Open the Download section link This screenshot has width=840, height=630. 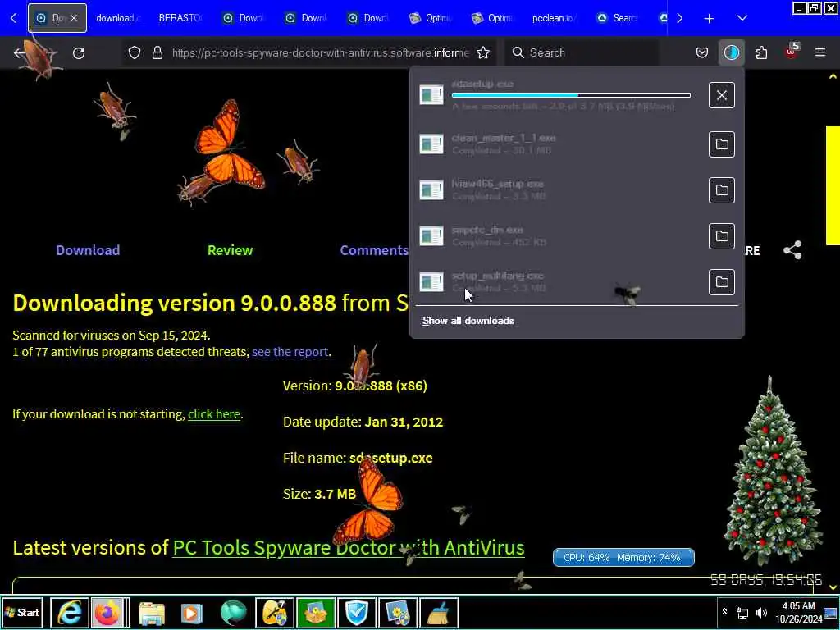[x=88, y=250]
